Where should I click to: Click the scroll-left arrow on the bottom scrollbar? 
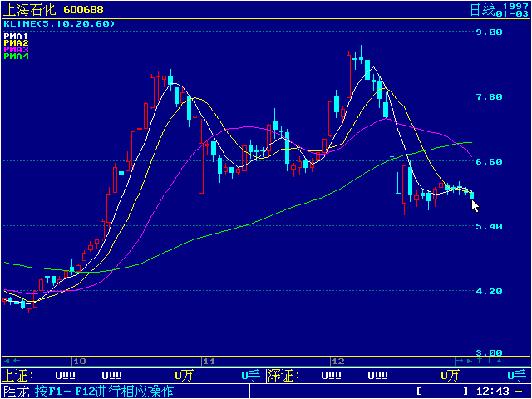pos(17,362)
